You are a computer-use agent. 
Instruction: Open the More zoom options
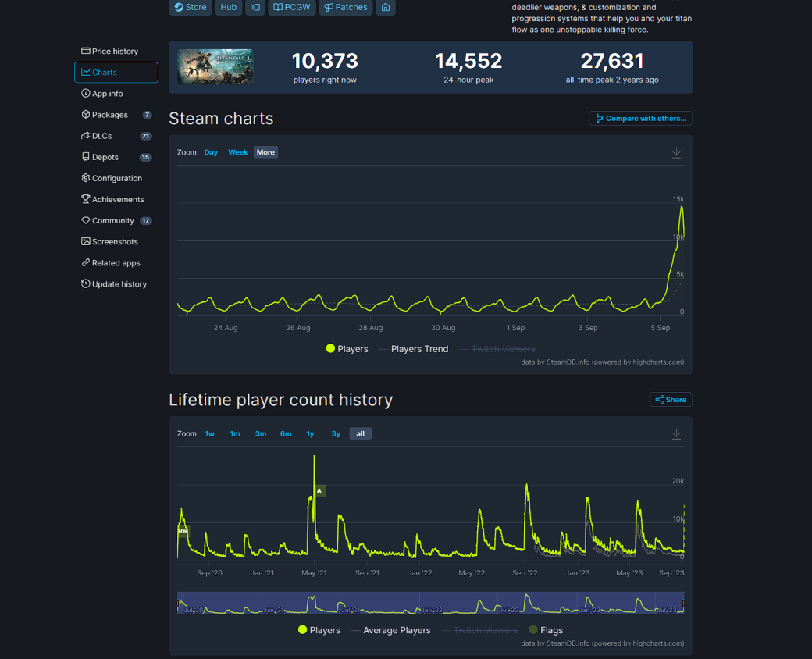click(265, 152)
